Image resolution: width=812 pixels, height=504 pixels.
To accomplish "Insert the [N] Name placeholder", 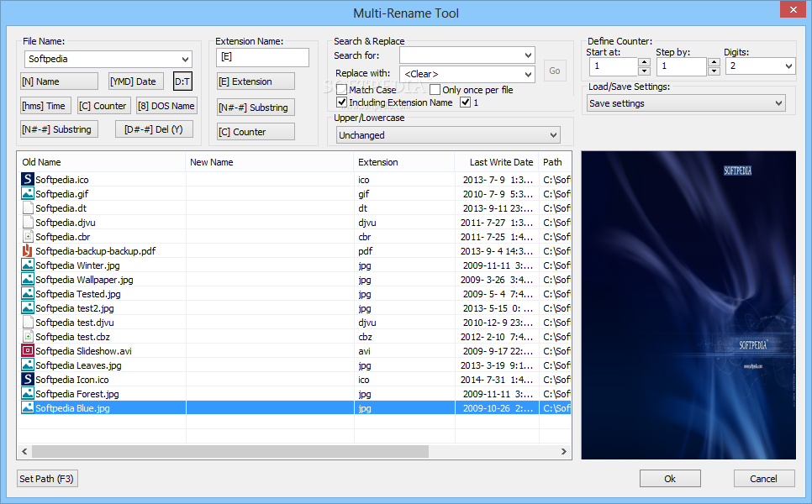I will point(59,81).
